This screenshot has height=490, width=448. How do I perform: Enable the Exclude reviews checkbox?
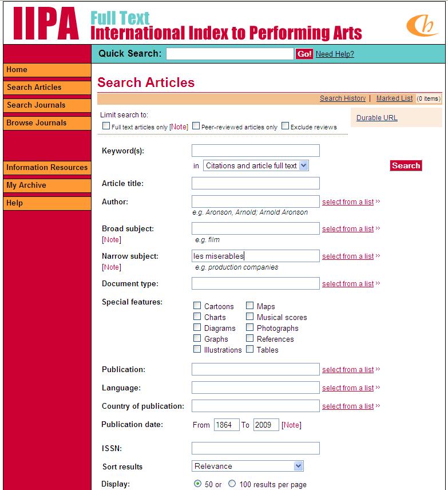[285, 126]
